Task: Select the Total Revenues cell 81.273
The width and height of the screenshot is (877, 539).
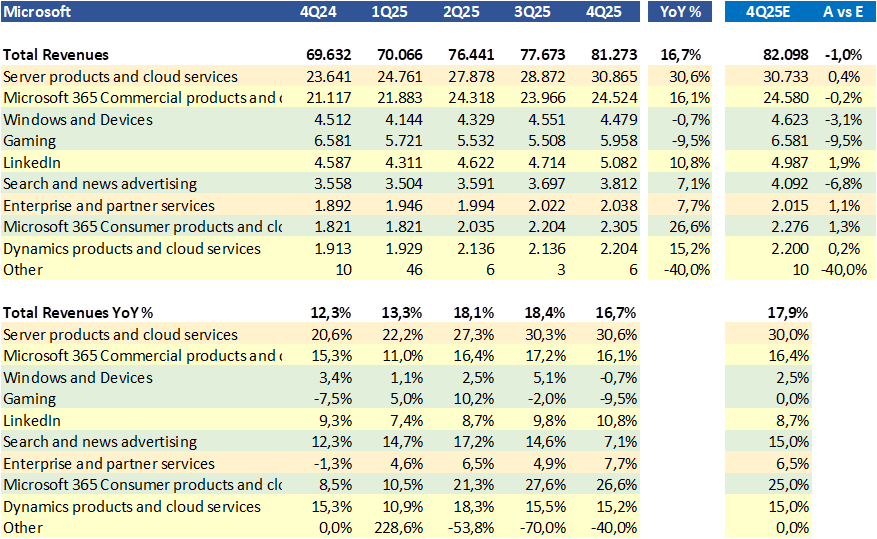Action: coord(614,55)
